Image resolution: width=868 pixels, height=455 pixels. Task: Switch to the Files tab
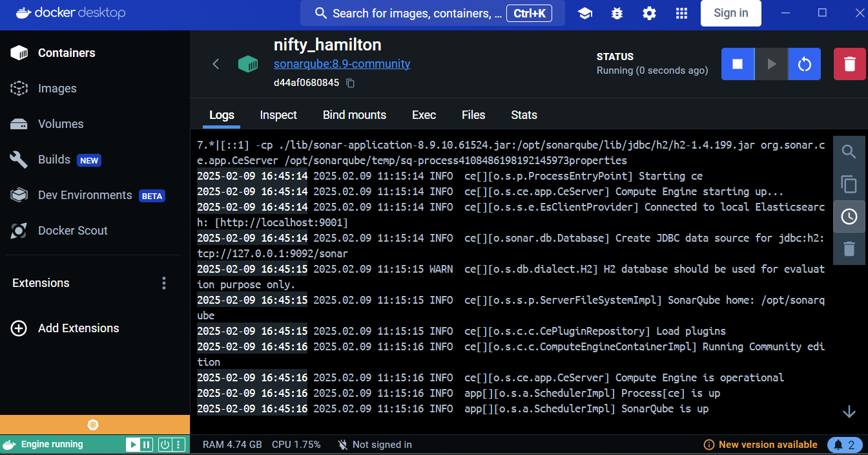[473, 115]
